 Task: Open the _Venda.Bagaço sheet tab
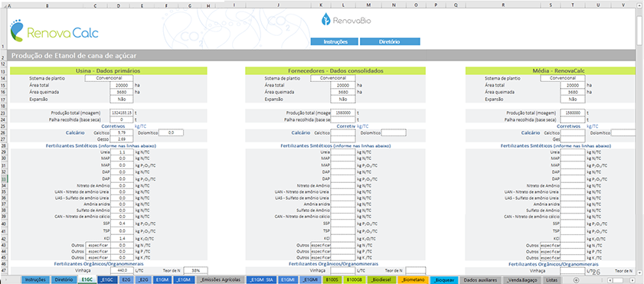523,280
